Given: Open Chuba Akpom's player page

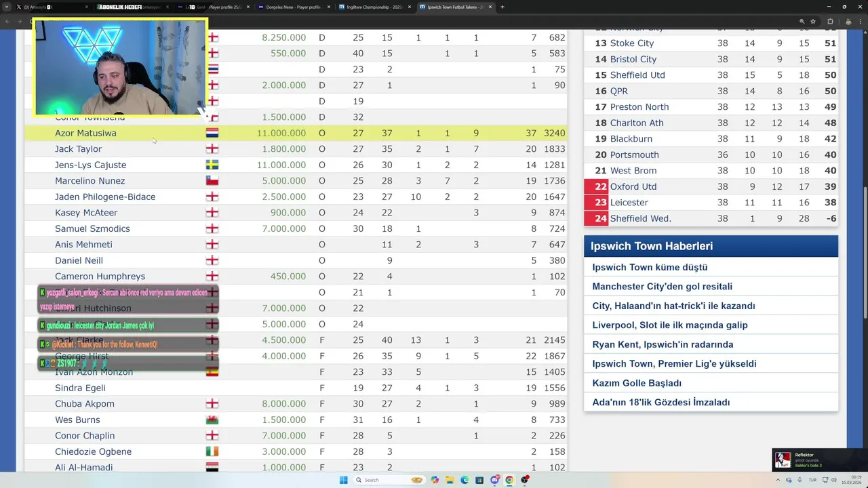Looking at the screenshot, I should [85, 404].
